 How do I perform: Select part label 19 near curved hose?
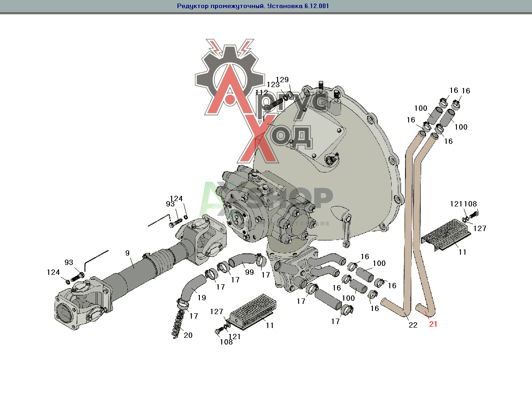202,298
